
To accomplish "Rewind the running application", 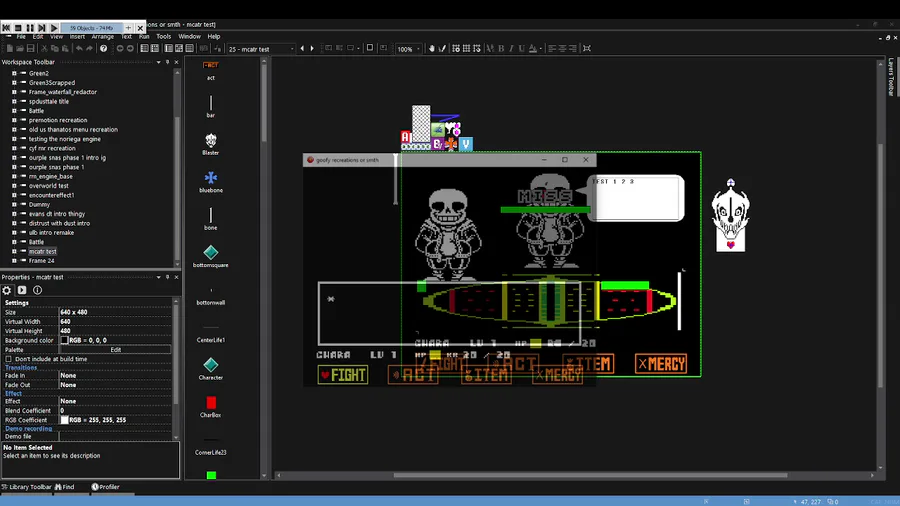I will [6, 28].
